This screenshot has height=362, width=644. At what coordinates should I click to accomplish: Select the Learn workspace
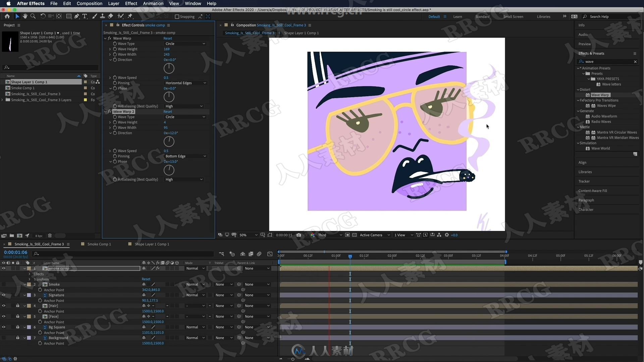(458, 16)
